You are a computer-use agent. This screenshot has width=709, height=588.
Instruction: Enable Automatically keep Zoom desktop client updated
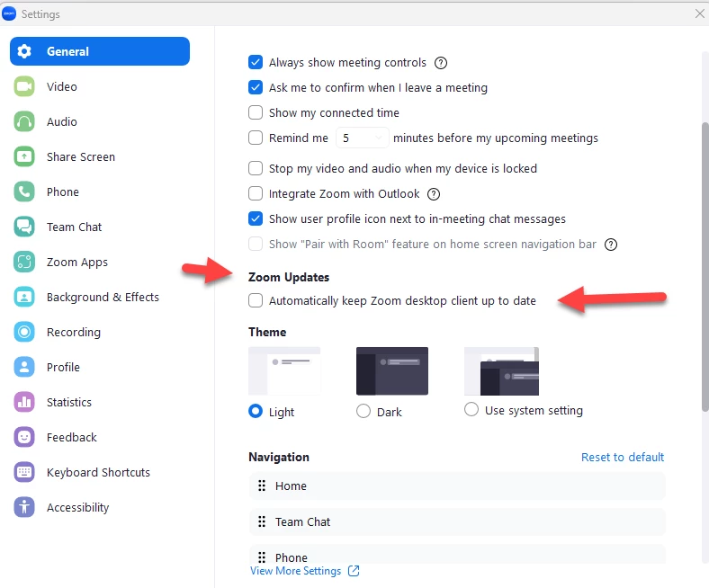(256, 300)
